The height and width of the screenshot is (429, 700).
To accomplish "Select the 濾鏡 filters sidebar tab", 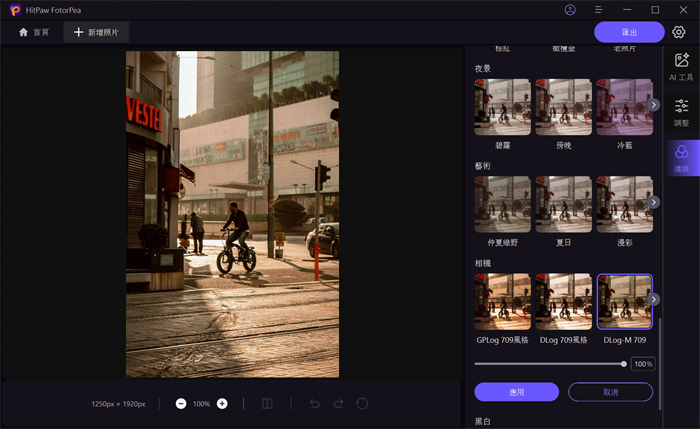I will click(681, 157).
